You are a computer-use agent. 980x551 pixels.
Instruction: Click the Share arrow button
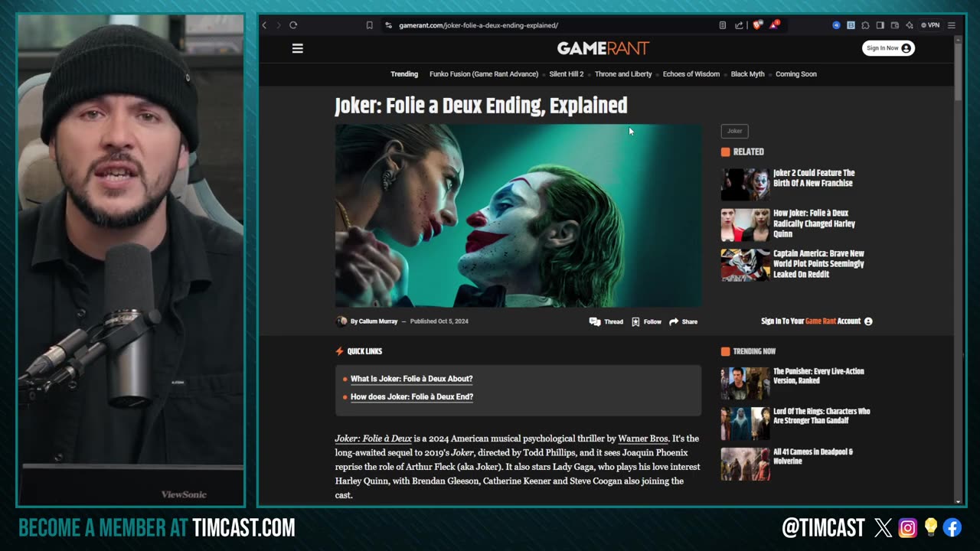(683, 321)
